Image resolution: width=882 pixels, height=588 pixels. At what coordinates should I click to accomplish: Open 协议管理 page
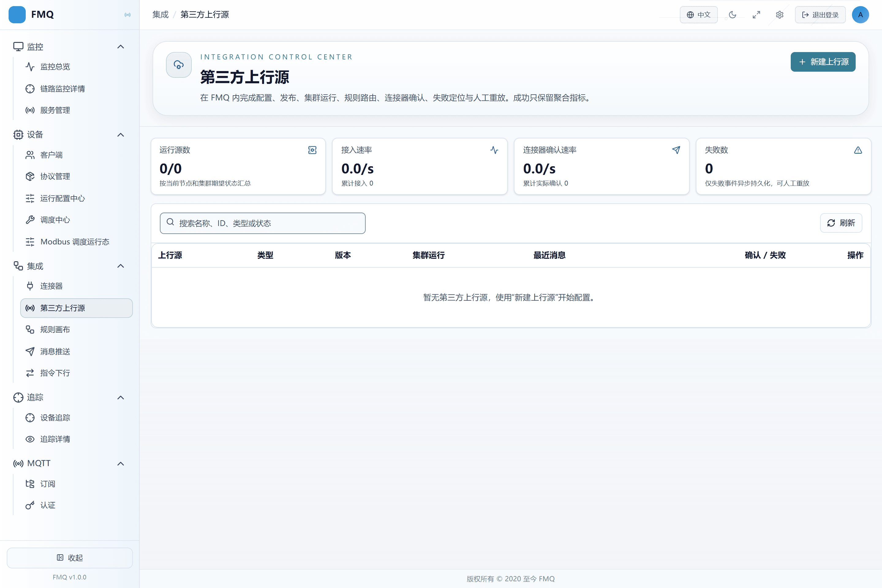77,176
